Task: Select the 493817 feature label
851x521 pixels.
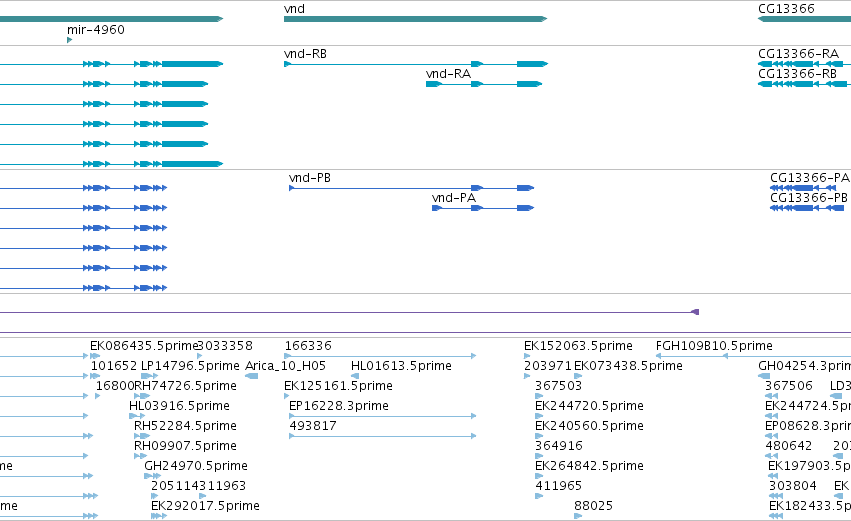Action: point(313,427)
